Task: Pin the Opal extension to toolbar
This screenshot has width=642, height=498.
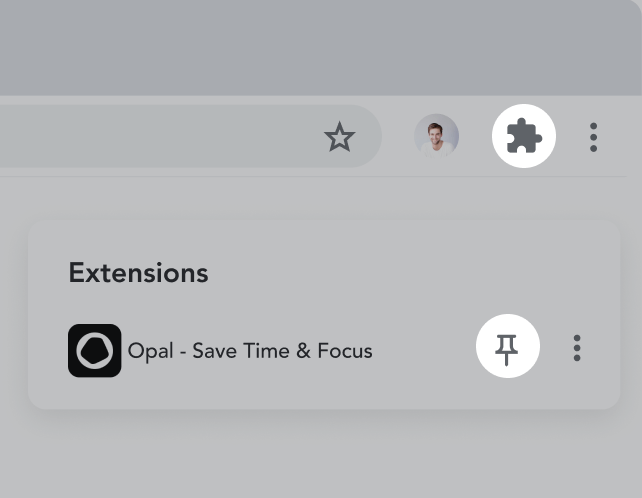Action: point(507,347)
